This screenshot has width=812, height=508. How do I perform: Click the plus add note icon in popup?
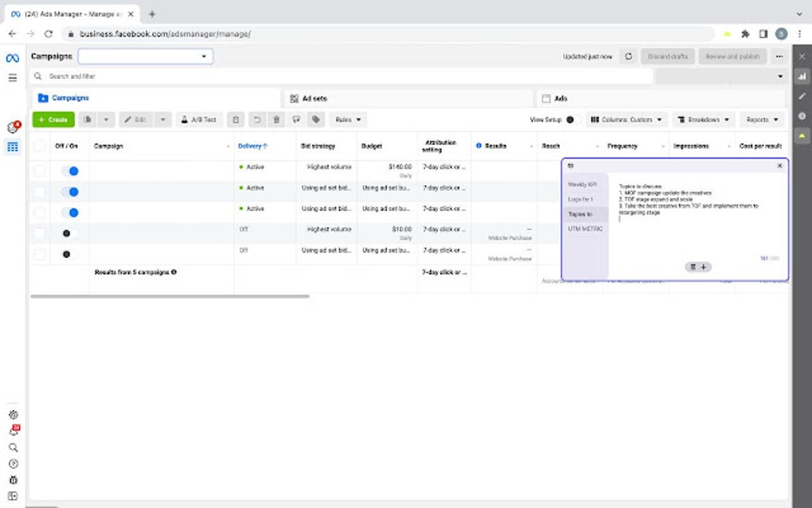click(x=703, y=268)
